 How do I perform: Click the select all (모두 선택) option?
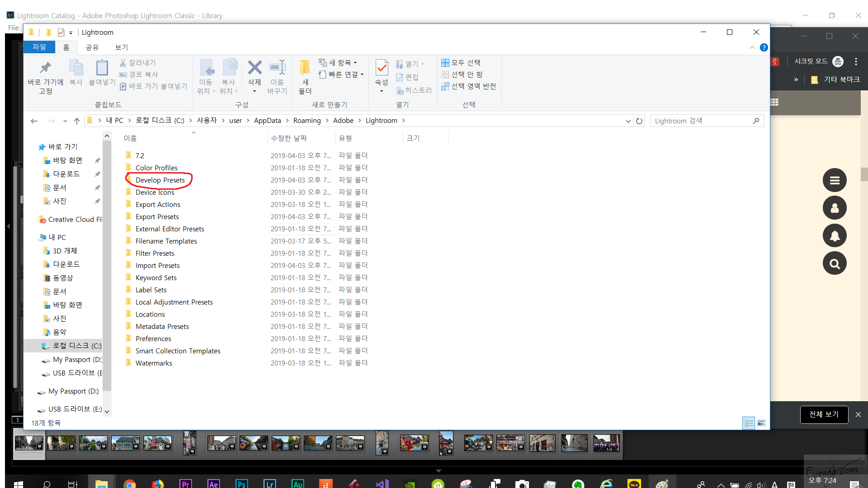tap(461, 63)
